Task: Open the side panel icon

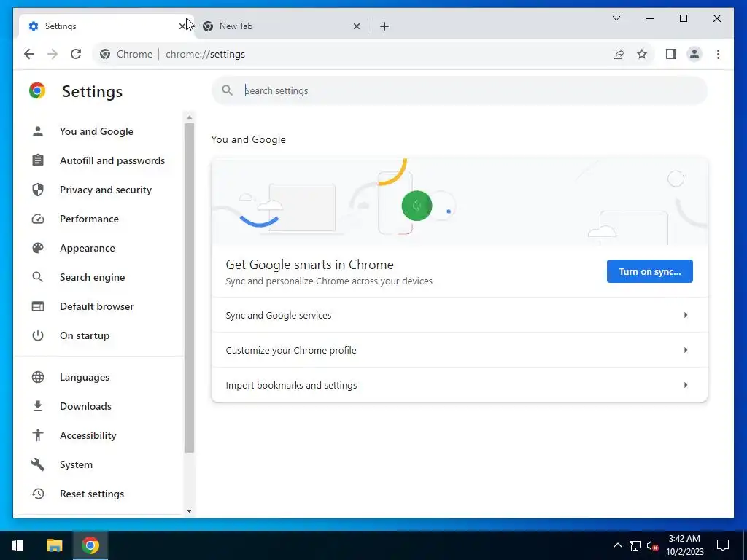Action: point(671,54)
